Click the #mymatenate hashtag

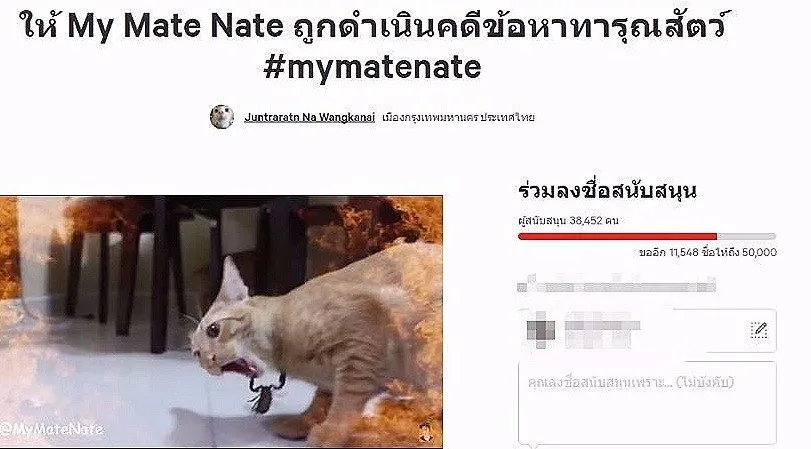372,67
